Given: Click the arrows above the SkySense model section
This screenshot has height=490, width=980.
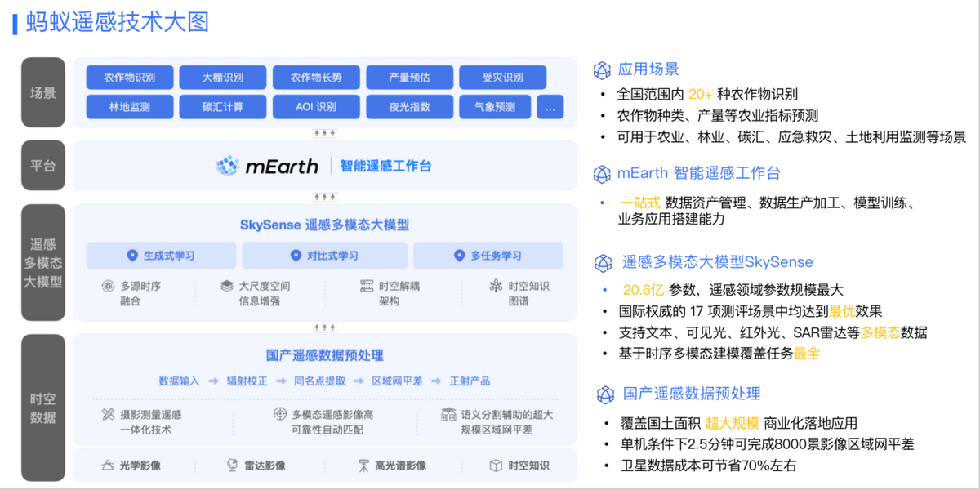Looking at the screenshot, I should point(327,196).
